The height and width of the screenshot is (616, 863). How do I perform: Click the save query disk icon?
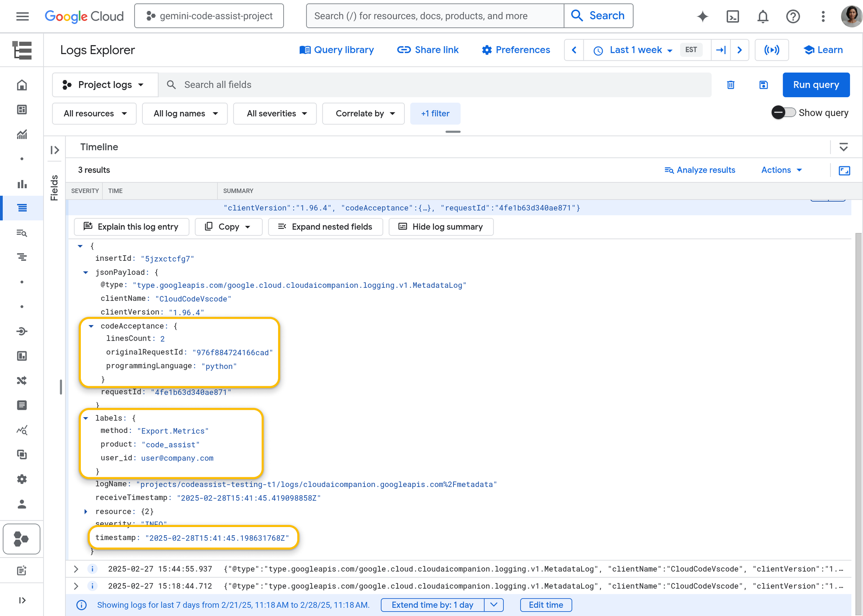click(x=763, y=85)
